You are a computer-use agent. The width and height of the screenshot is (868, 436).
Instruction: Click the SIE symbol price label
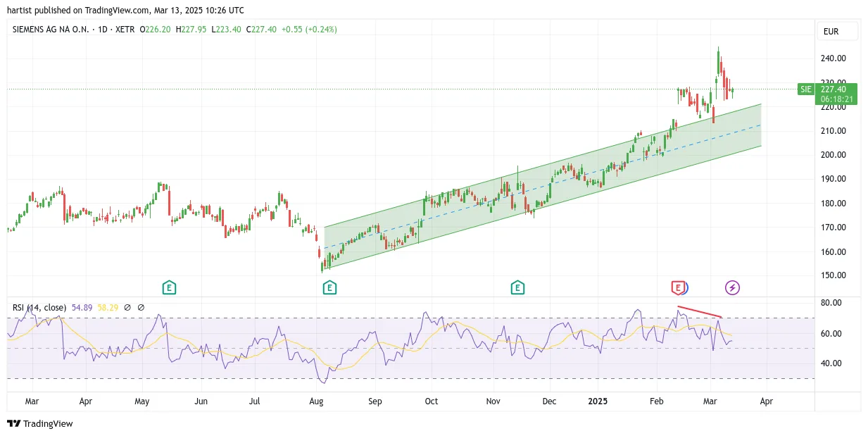tap(806, 89)
